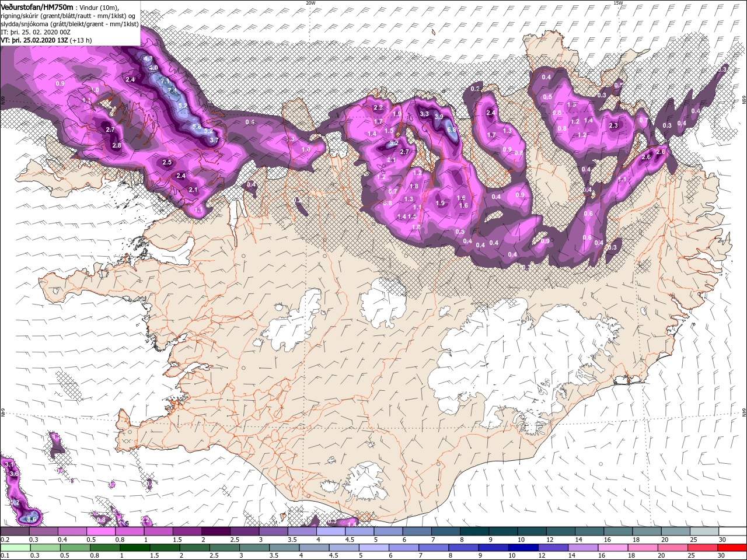Image resolution: width=747 pixels, height=560 pixels.
Task: Click the 0.4 label in the upper legend row
Action: pyautogui.click(x=63, y=540)
